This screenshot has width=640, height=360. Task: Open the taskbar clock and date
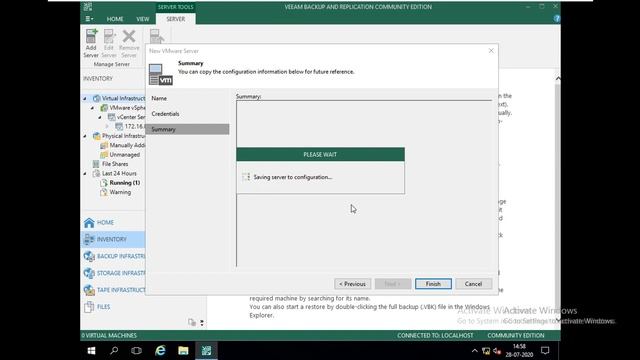point(519,351)
